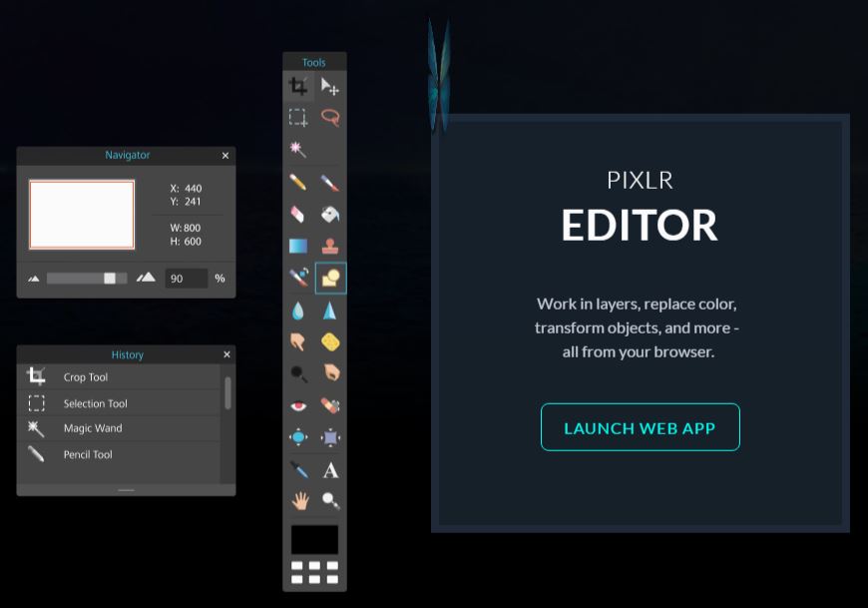Select Magic Wand entry in History
Image resolution: width=868 pixels, height=608 pixels.
pyautogui.click(x=92, y=428)
